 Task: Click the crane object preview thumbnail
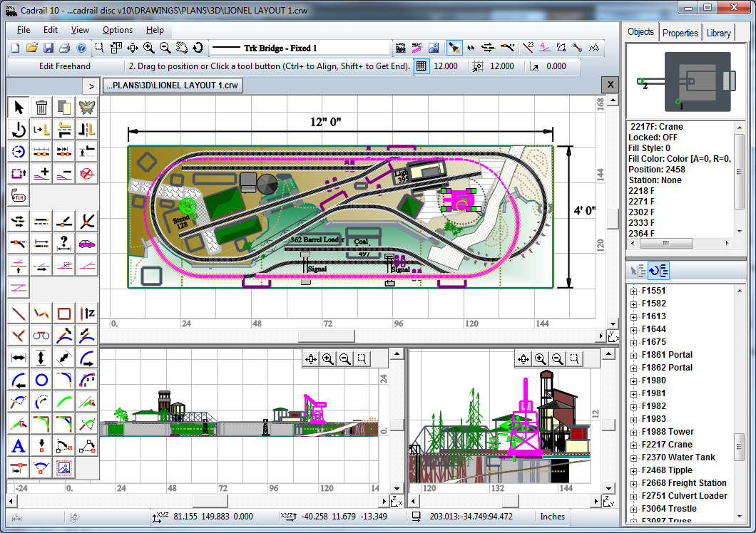coord(685,82)
